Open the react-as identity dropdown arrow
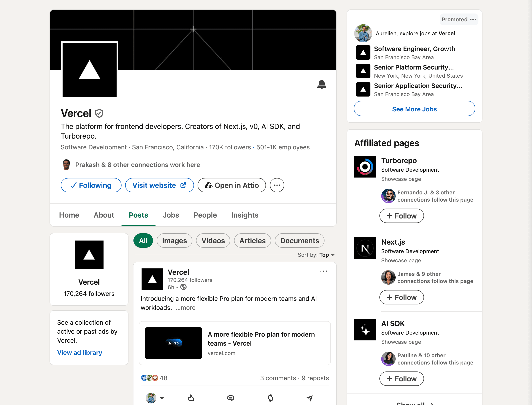 [162, 398]
